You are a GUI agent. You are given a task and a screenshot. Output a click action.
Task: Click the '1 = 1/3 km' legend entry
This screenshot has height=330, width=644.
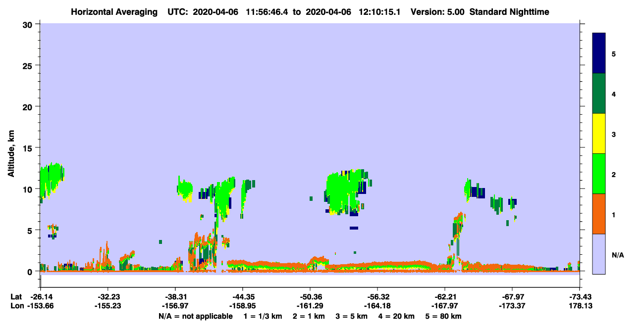pos(263,316)
